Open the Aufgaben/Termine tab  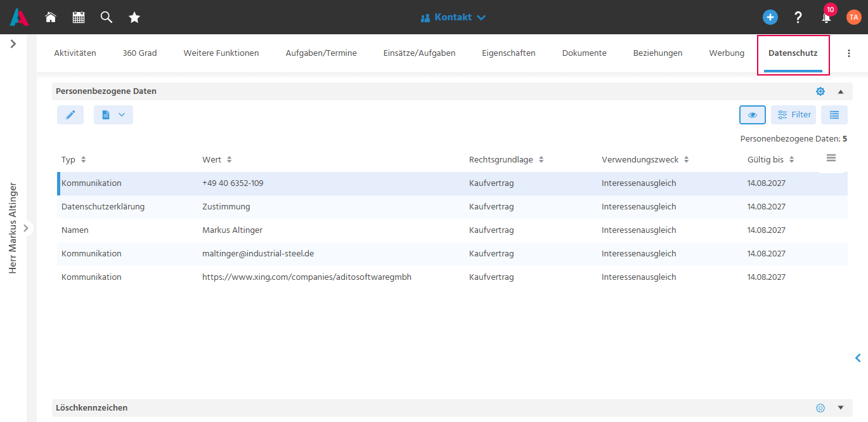tap(321, 53)
